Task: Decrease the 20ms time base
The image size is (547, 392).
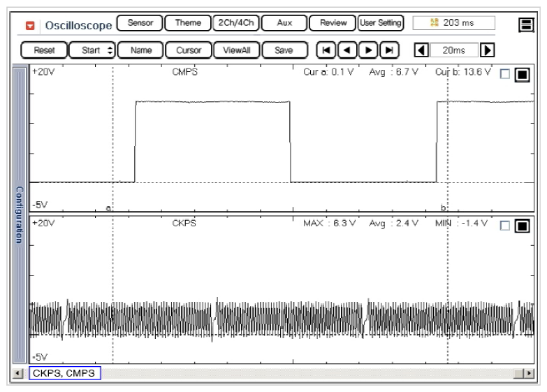Action: click(421, 50)
